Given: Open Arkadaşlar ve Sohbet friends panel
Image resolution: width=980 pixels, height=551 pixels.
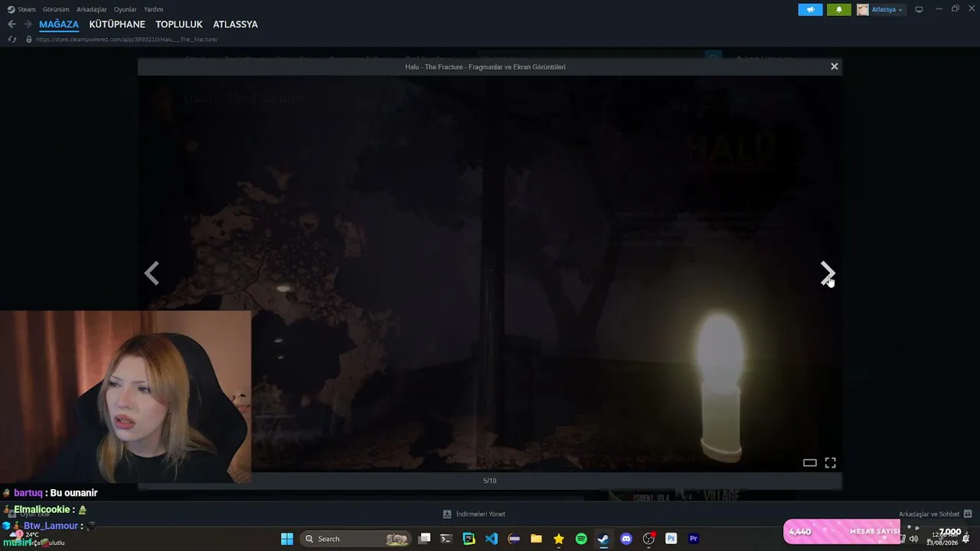Looking at the screenshot, I should pyautogui.click(x=935, y=514).
